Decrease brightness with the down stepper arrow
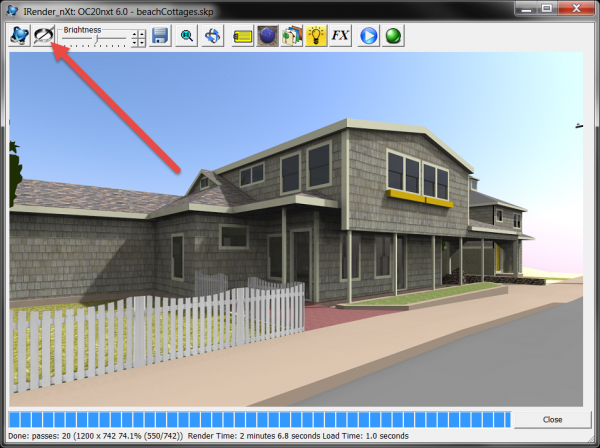Image resolution: width=600 pixels, height=448 pixels. [x=139, y=43]
